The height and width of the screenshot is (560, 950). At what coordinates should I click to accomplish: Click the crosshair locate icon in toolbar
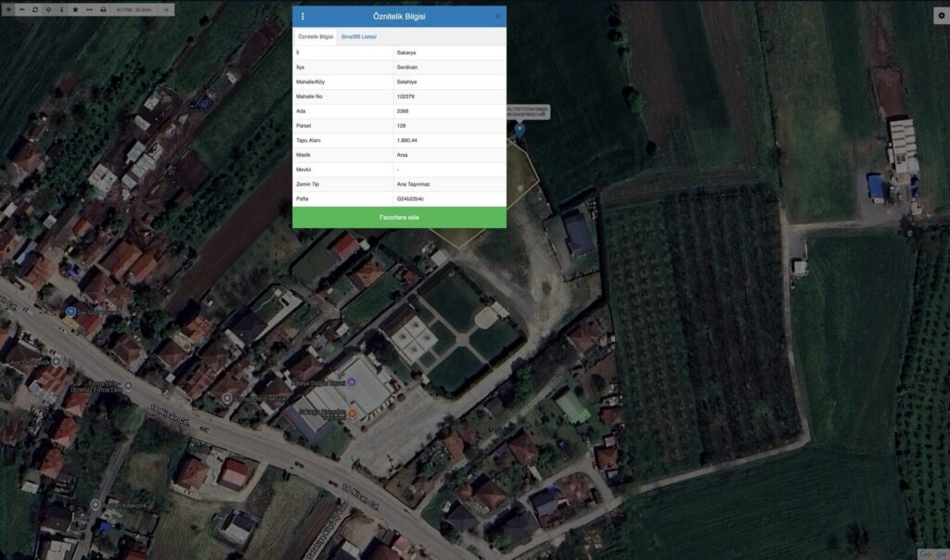[x=48, y=9]
